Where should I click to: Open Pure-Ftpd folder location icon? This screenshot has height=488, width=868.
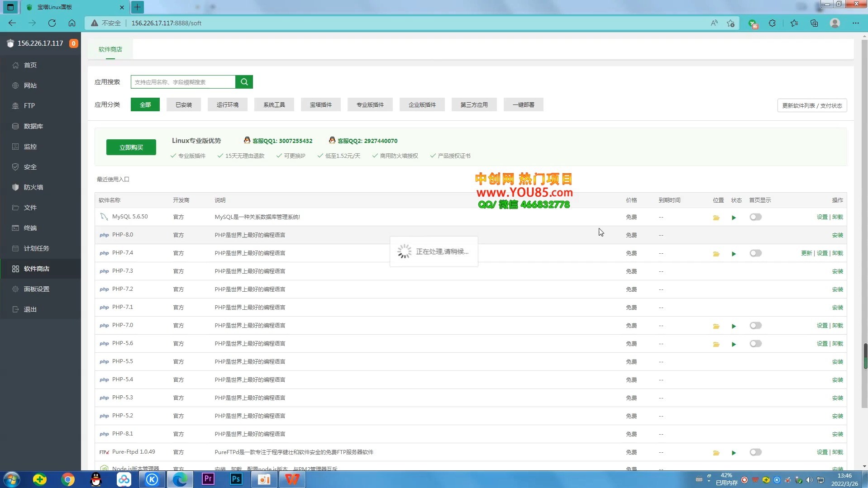coord(716,453)
